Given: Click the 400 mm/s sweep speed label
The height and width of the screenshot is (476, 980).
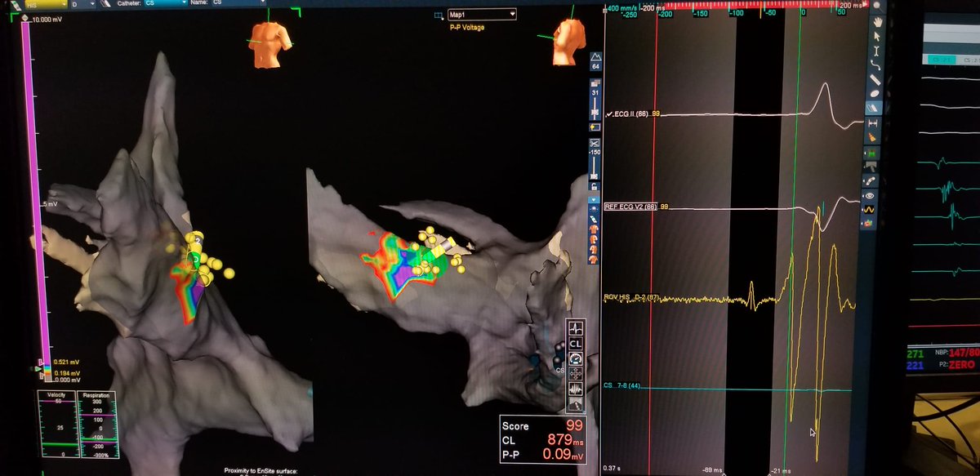Looking at the screenshot, I should [x=624, y=7].
